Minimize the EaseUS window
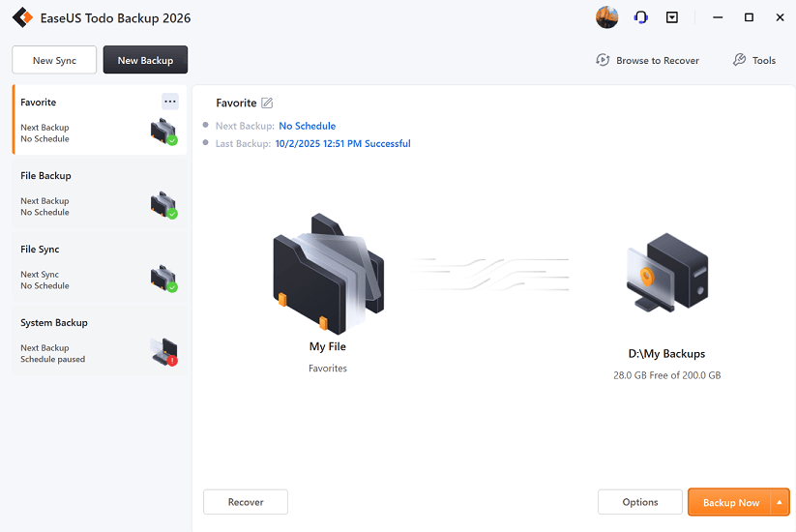Viewport: 796px width, 532px height. 718,17
